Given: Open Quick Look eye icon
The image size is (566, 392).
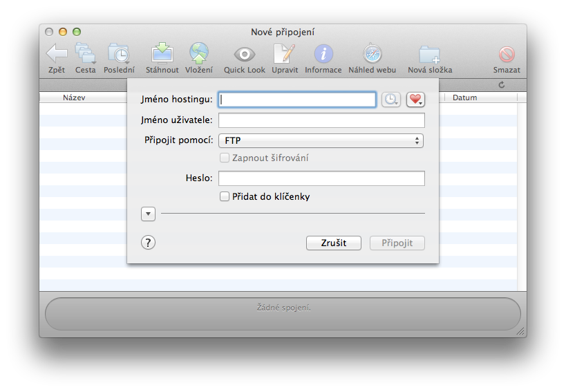Looking at the screenshot, I should pyautogui.click(x=244, y=55).
